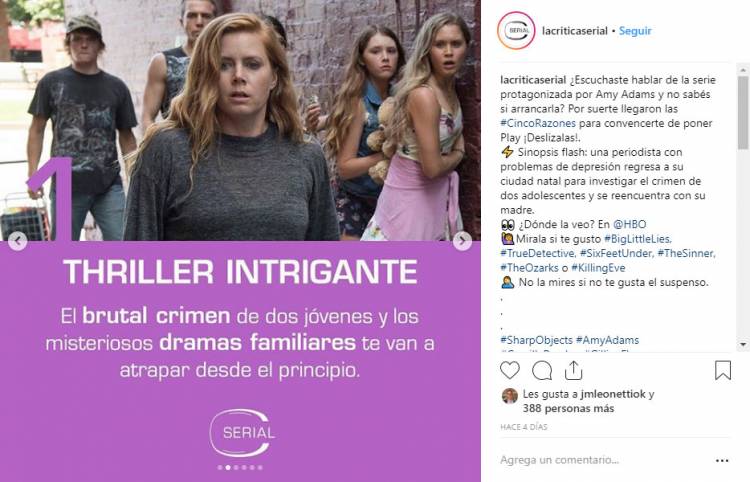The image size is (750, 482).
Task: Open lacriticaserial profile picture
Action: click(516, 31)
